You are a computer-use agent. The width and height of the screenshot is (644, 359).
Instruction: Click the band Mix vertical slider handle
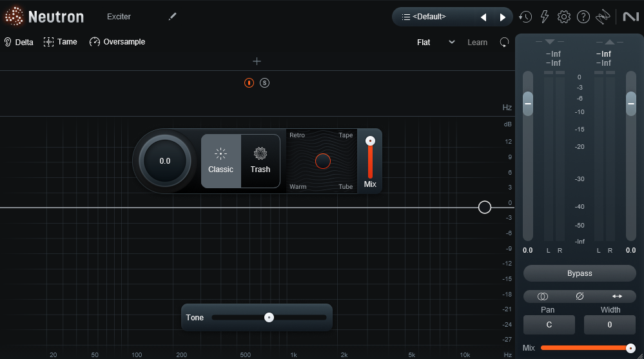coord(370,141)
